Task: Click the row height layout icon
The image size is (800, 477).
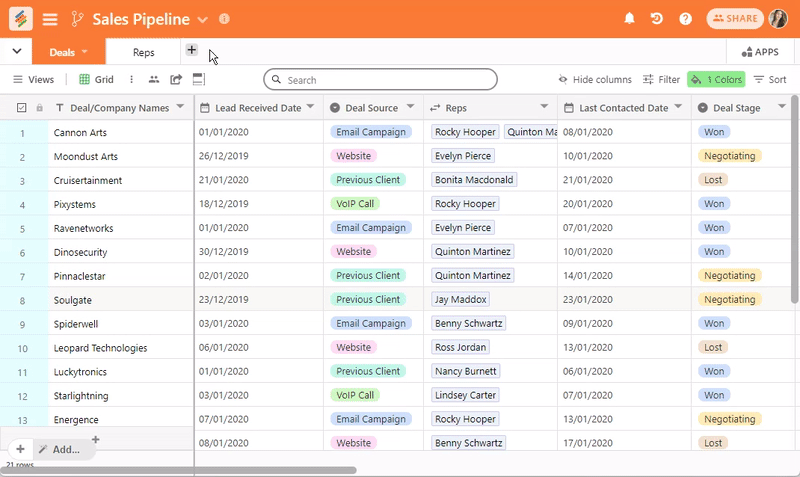Action: click(x=198, y=79)
